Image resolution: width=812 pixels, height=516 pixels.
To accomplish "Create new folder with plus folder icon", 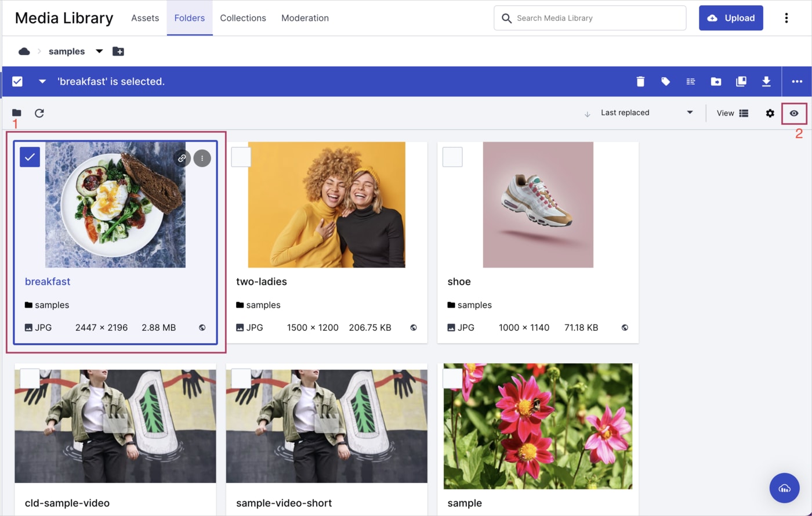I will pos(118,52).
